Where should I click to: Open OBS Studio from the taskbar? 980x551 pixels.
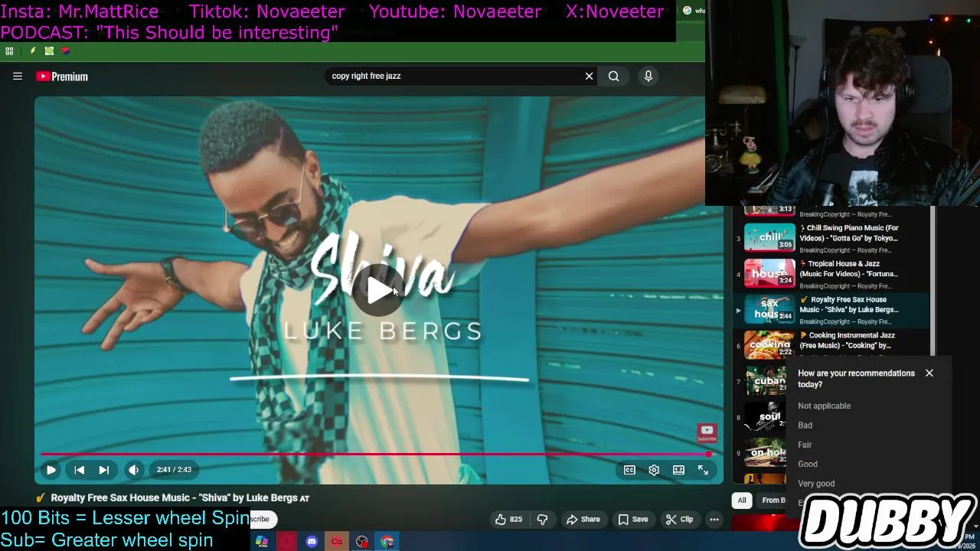(362, 542)
